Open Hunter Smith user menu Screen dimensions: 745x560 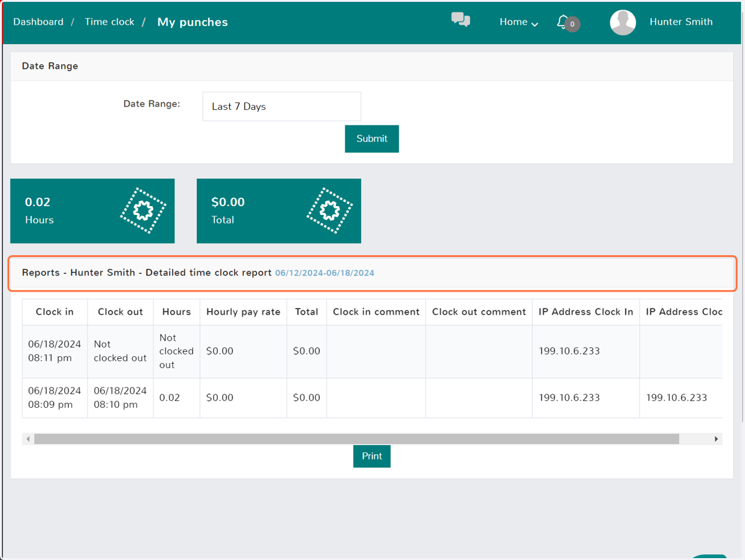(x=681, y=22)
